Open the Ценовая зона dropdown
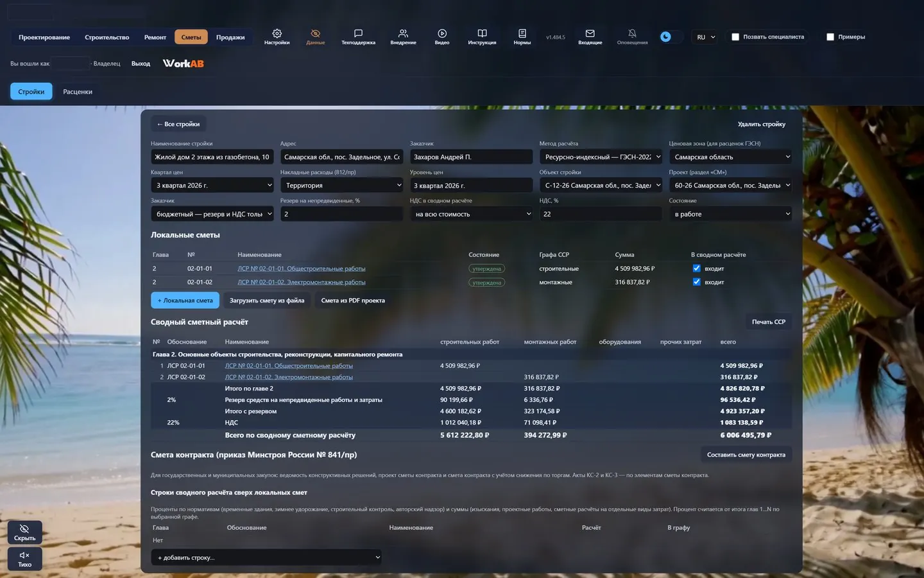Viewport: 924px width, 578px height. coord(730,157)
